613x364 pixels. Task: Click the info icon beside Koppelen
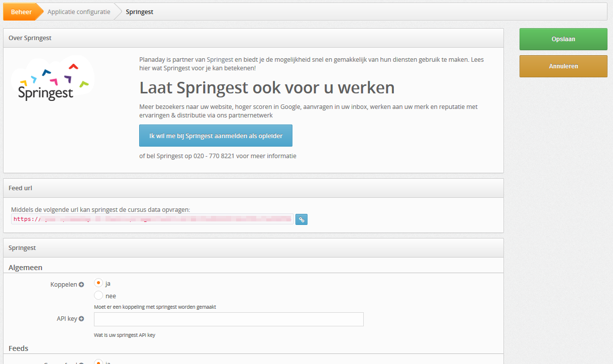pos(81,285)
